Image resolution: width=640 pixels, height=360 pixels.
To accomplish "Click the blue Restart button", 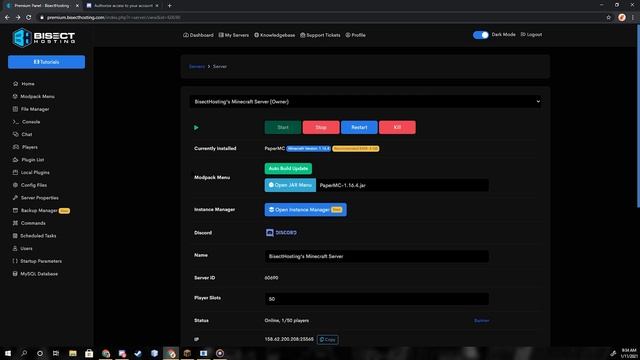I will coord(359,127).
